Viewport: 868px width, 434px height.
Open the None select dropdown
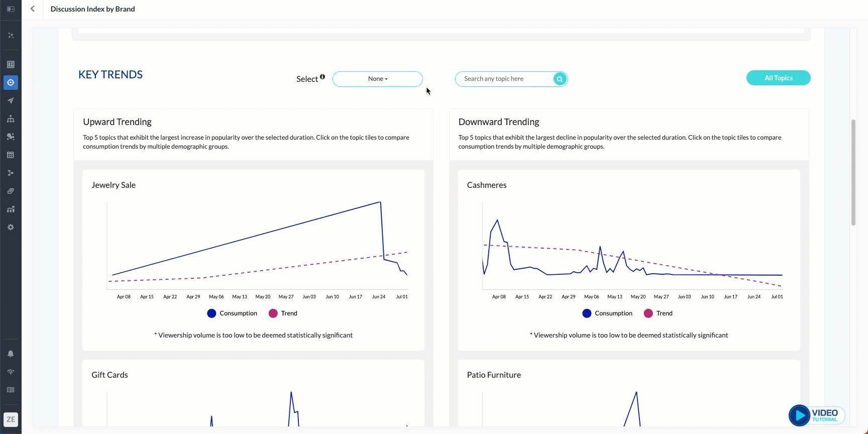point(377,79)
